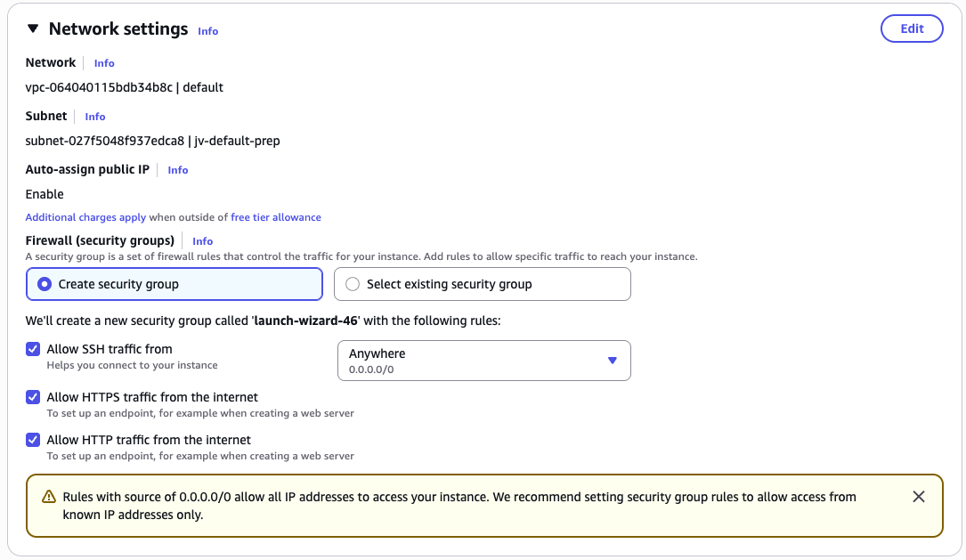This screenshot has height=560, width=966.
Task: Choose 'Select existing security group' radio option
Action: pyautogui.click(x=353, y=284)
